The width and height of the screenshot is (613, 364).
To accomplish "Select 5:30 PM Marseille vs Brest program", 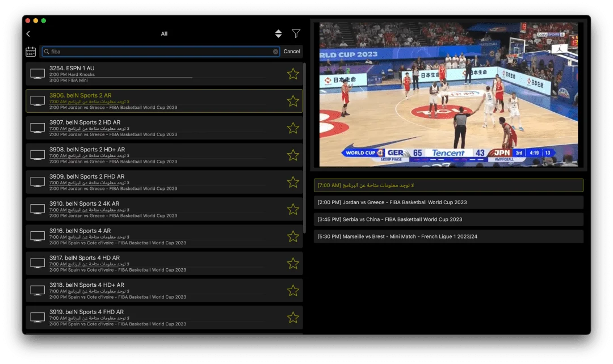I will click(x=448, y=236).
